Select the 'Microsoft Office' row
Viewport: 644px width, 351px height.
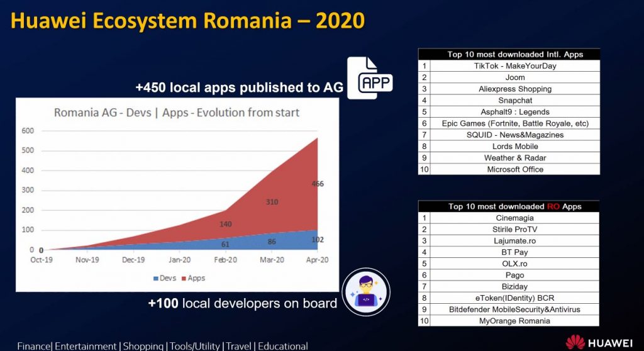tap(509, 169)
